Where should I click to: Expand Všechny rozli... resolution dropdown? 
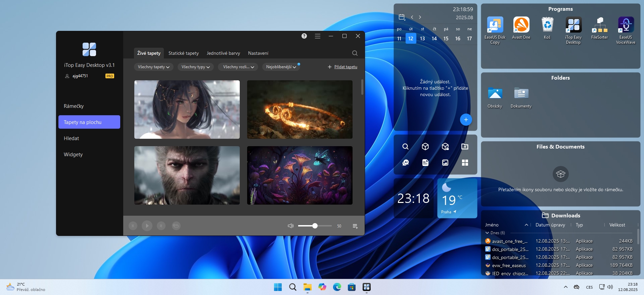pos(238,67)
